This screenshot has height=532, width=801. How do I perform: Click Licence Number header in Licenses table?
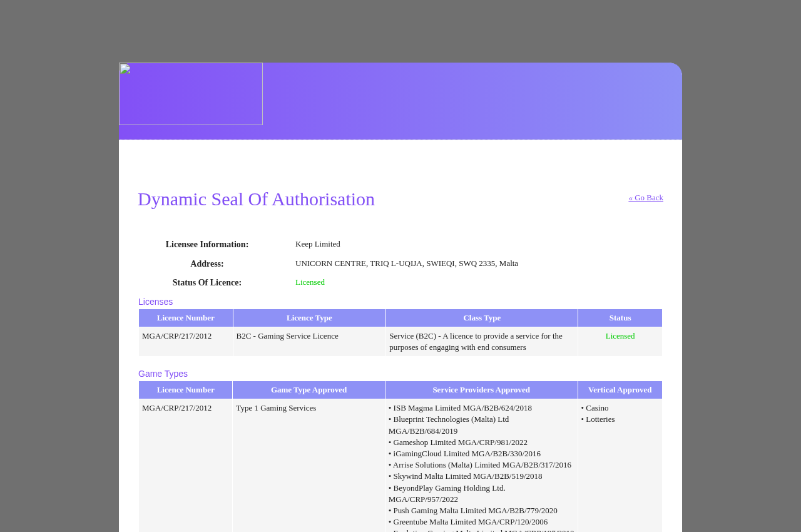186,318
